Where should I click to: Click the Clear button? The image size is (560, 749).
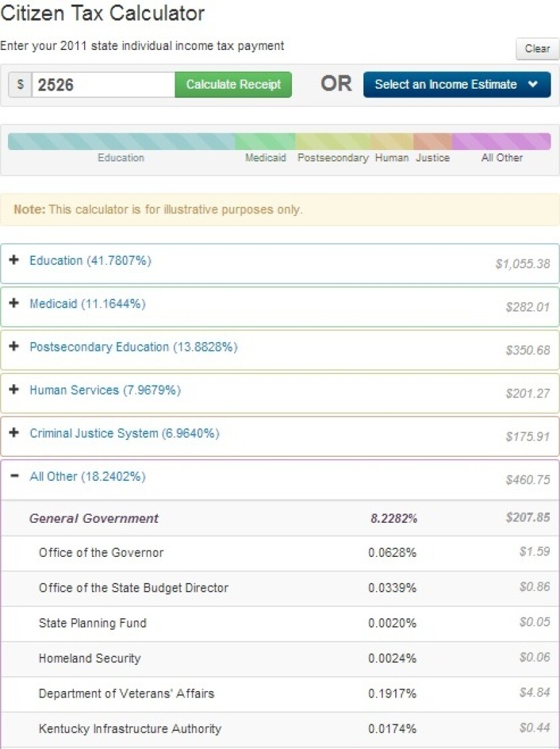[x=537, y=49]
